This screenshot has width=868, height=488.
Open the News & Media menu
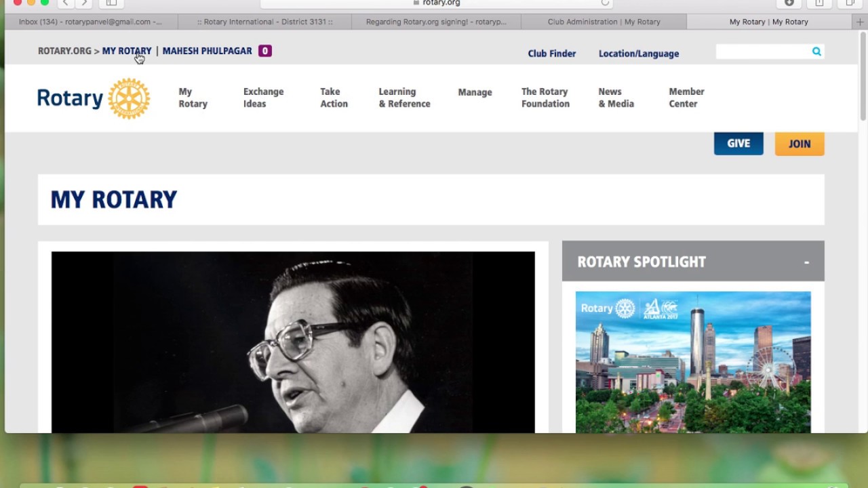616,98
